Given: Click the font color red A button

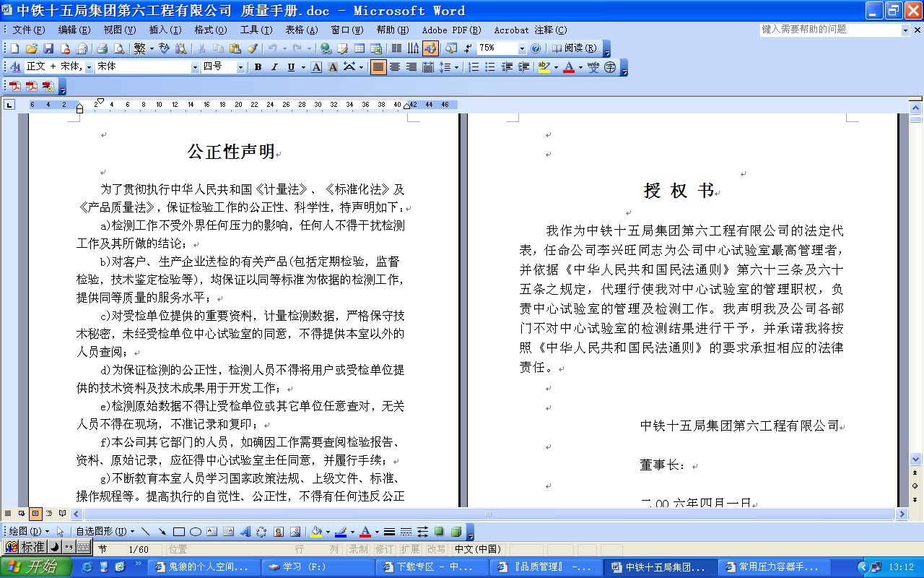Looking at the screenshot, I should pyautogui.click(x=569, y=67).
